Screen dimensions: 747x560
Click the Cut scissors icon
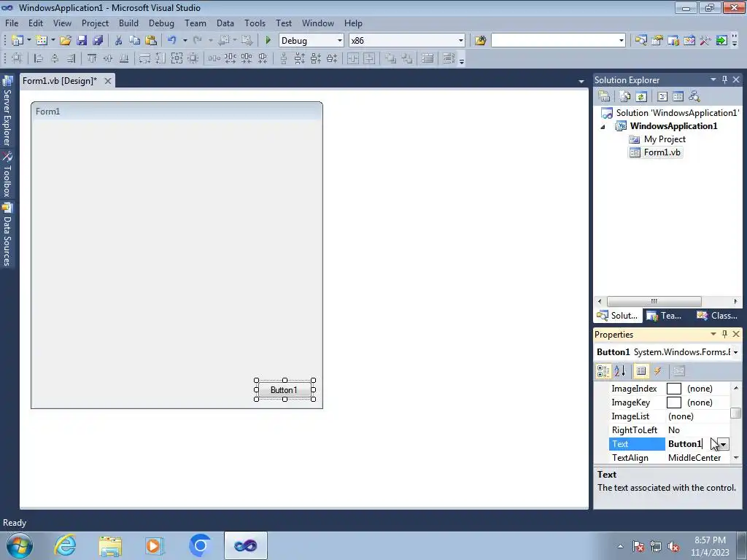point(119,41)
